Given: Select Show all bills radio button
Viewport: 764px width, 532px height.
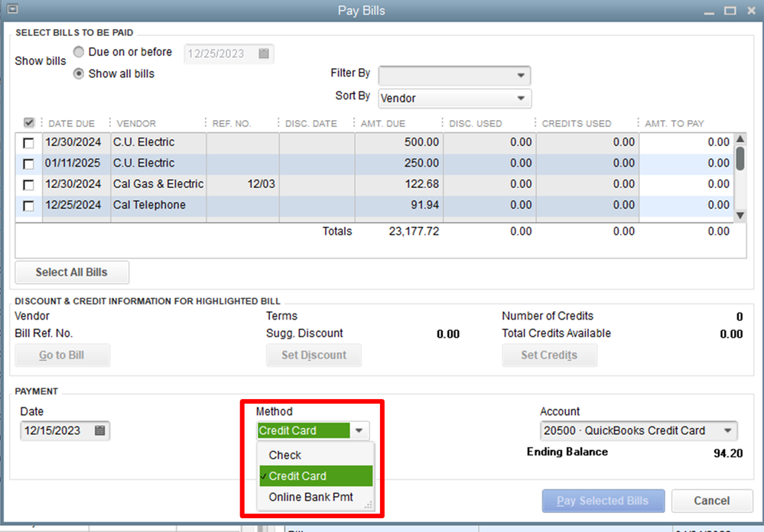Looking at the screenshot, I should point(79,73).
